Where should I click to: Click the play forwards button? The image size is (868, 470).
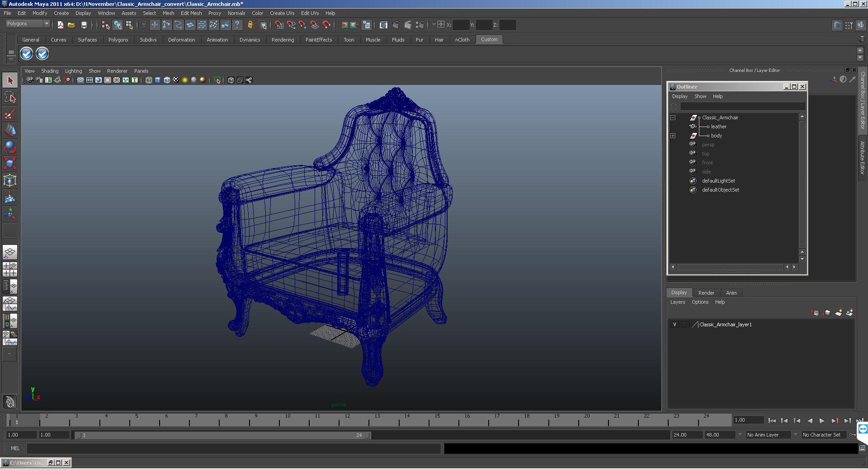(822, 421)
